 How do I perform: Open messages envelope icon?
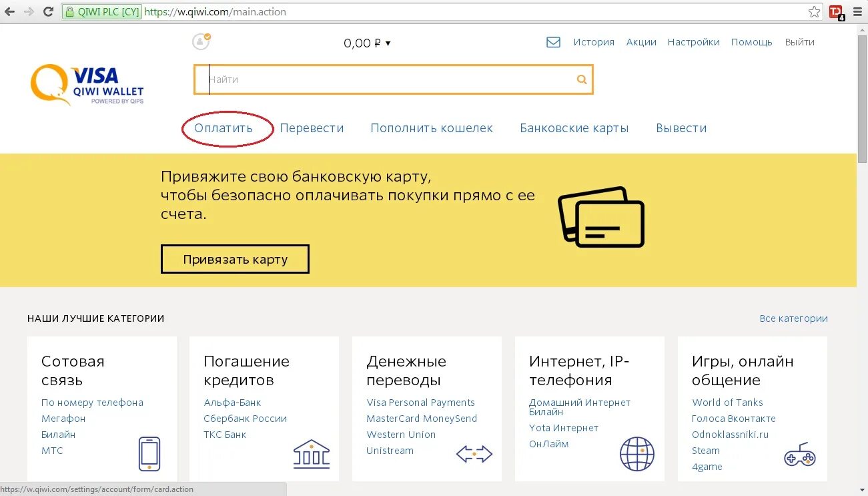[553, 42]
